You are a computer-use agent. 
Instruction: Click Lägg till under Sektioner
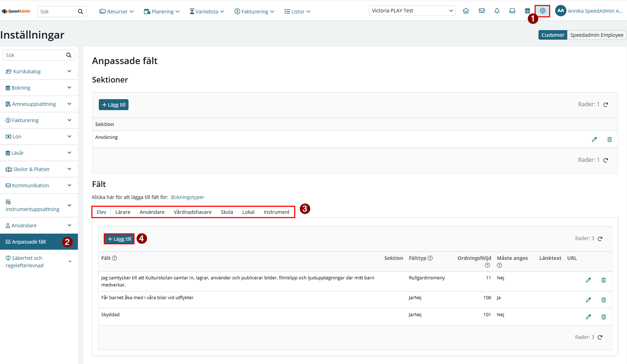[x=114, y=105]
